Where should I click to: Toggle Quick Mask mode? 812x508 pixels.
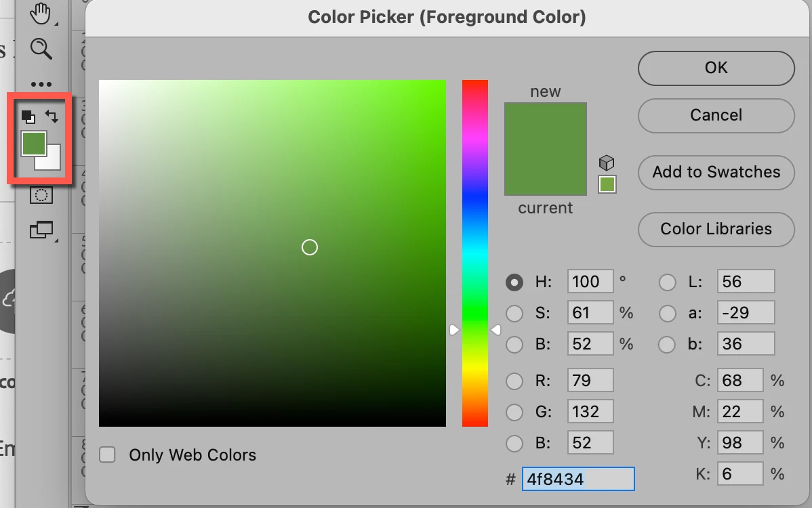point(41,195)
